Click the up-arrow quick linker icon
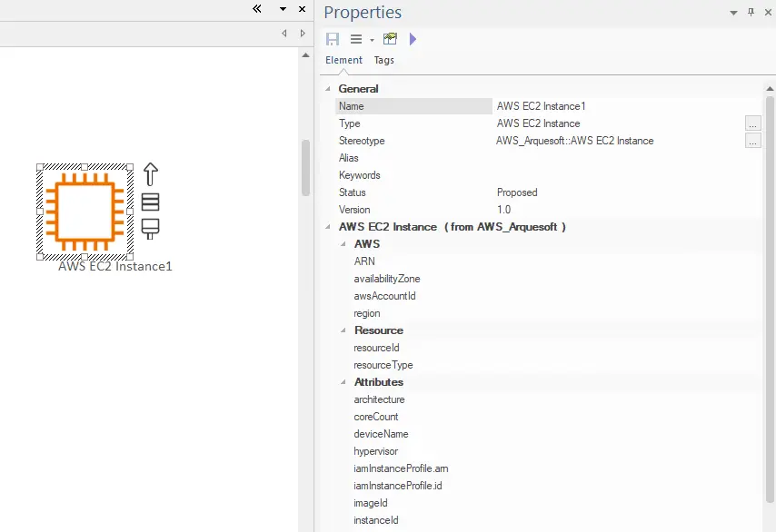The height and width of the screenshot is (532, 776). click(x=151, y=174)
